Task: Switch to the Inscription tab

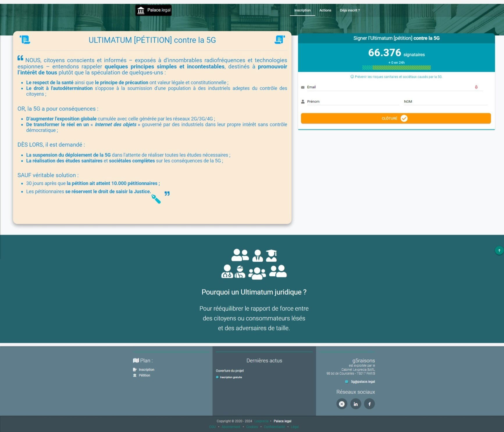Action: pos(302,10)
